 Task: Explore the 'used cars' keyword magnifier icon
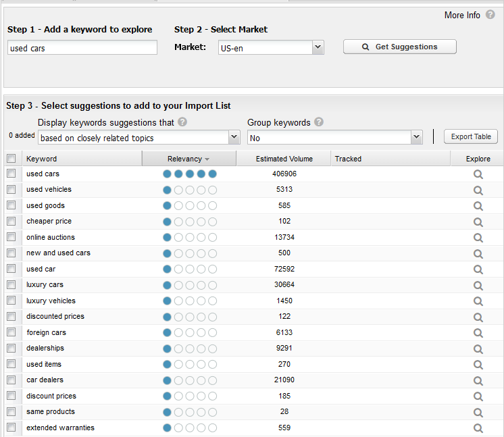478,174
